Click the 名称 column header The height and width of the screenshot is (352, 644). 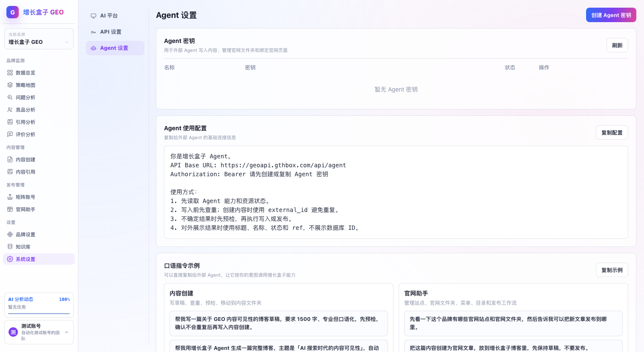click(x=170, y=68)
